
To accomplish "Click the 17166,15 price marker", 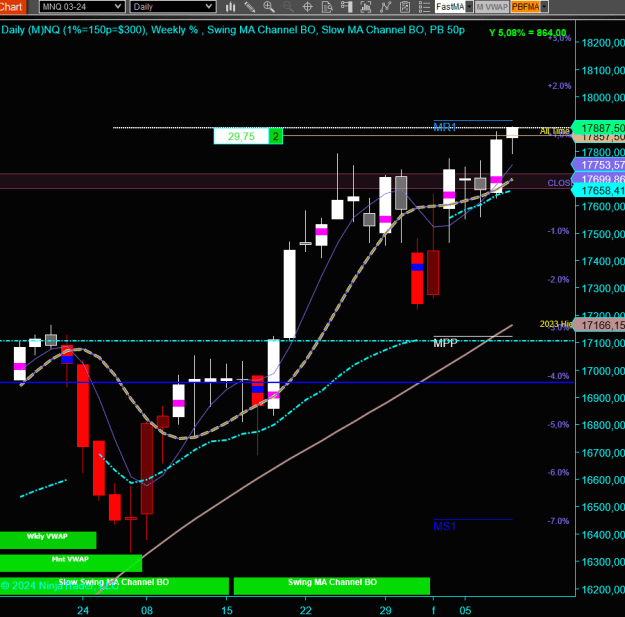I will click(x=599, y=325).
